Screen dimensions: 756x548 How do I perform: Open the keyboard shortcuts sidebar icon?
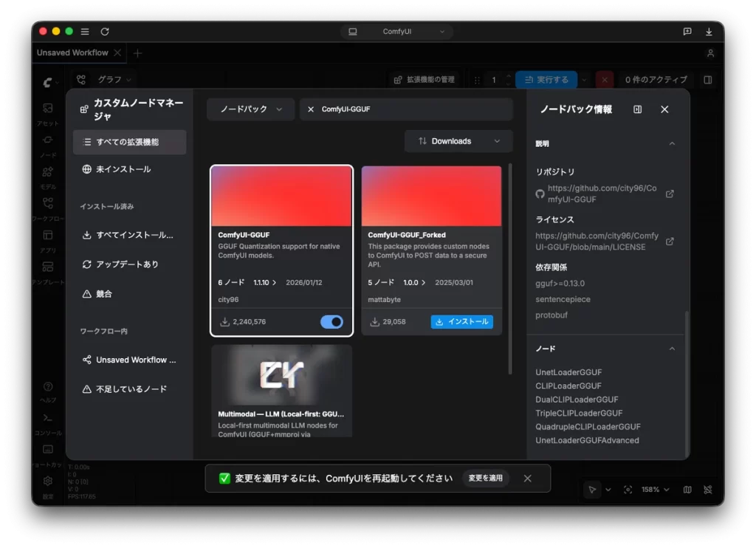(48, 449)
